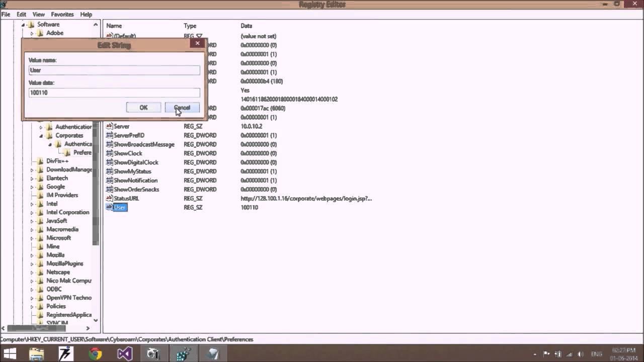
Task: Select the (Default) value icon
Action: click(x=109, y=36)
